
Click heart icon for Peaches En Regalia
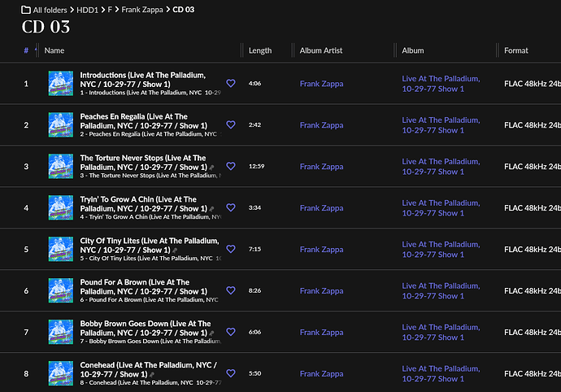(230, 125)
